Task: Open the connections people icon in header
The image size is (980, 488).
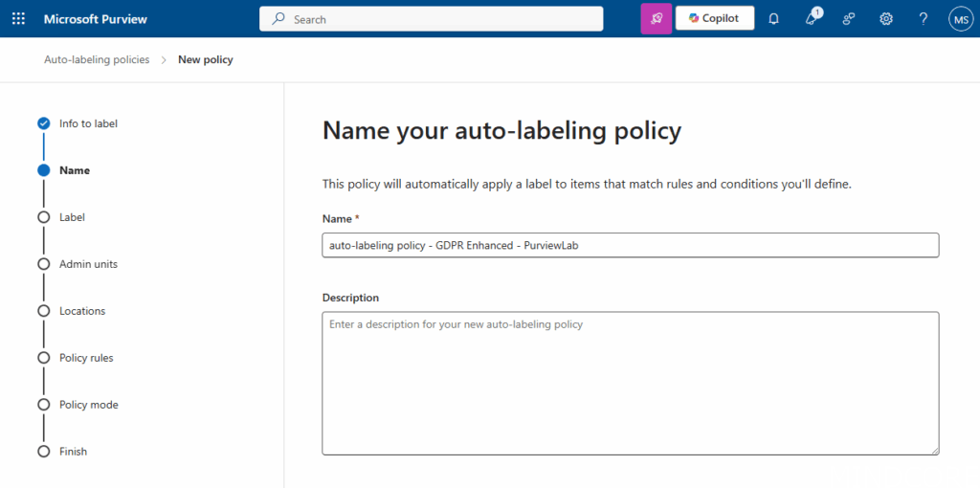Action: pyautogui.click(x=849, y=19)
